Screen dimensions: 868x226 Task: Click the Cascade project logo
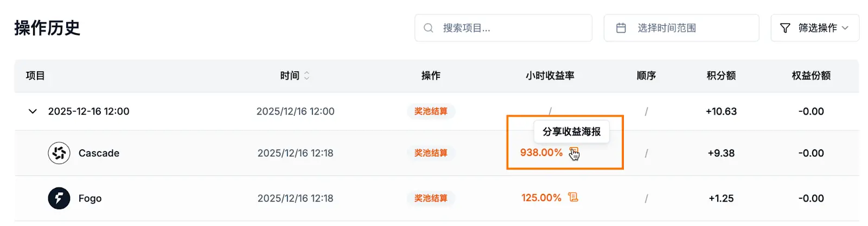(x=59, y=153)
